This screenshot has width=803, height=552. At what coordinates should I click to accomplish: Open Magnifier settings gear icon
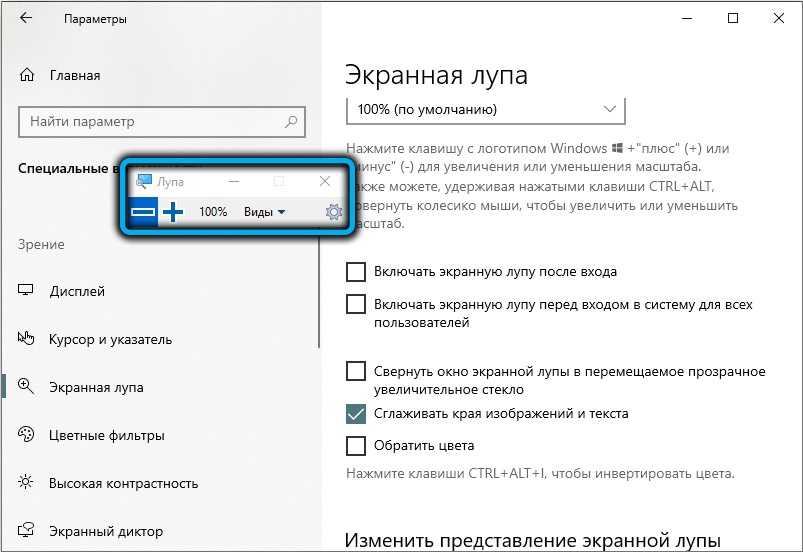pyautogui.click(x=334, y=212)
